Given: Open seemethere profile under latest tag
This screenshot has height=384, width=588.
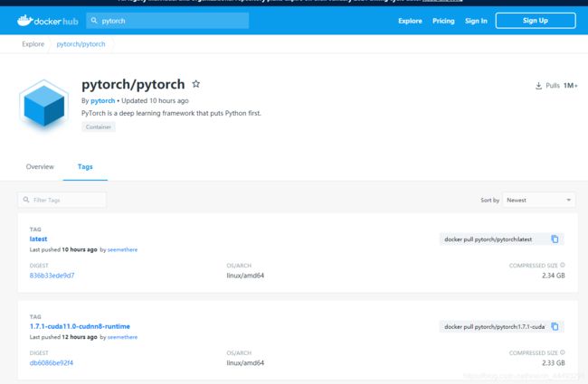Looking at the screenshot, I should coord(122,249).
